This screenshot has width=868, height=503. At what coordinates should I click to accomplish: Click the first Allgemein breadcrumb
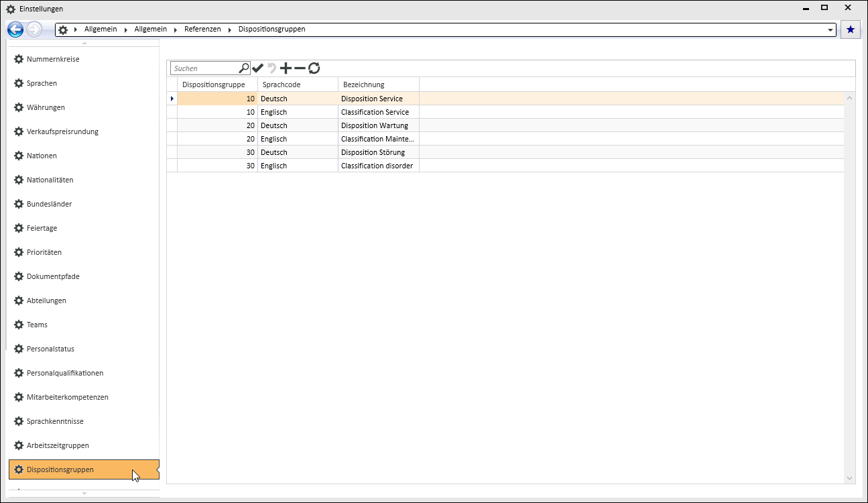[x=101, y=30]
